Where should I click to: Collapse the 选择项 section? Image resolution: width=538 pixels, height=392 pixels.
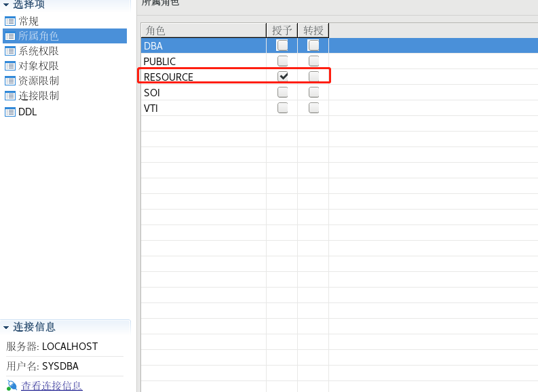pyautogui.click(x=6, y=5)
